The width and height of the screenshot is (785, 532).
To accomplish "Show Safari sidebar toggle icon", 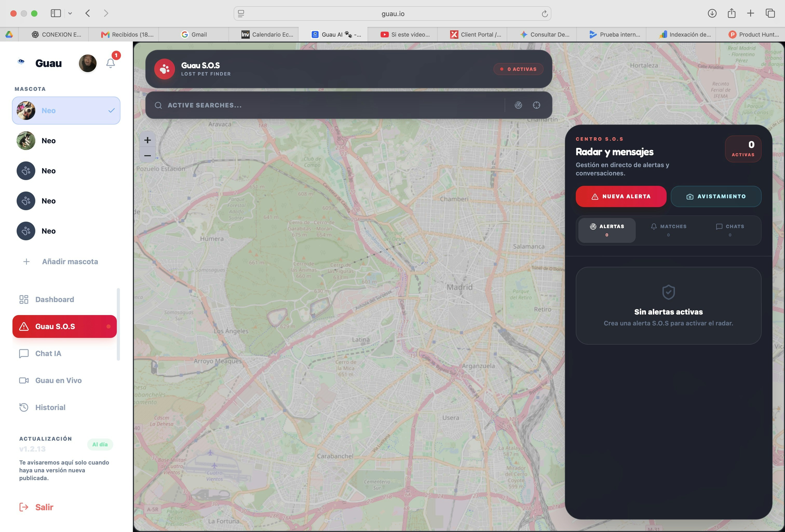I will tap(56, 13).
